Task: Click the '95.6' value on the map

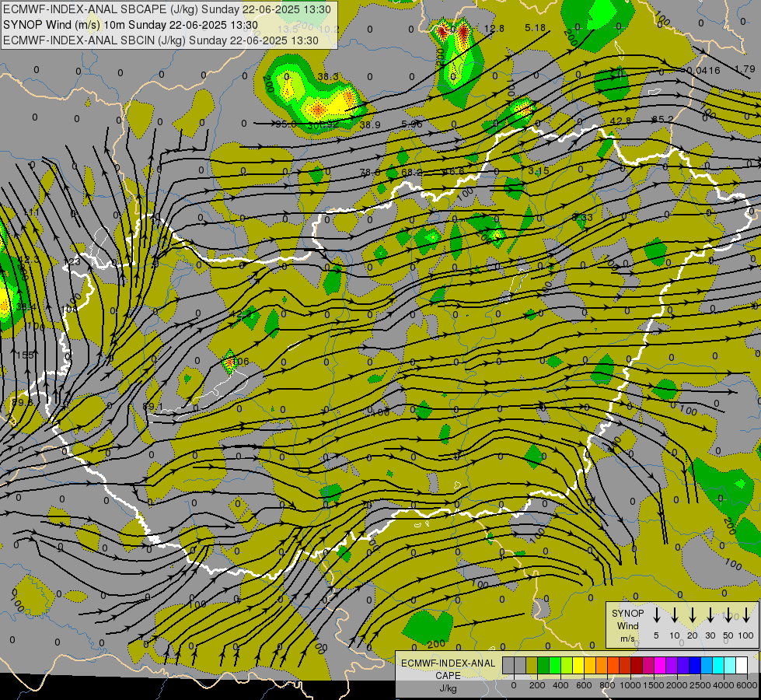Action: (286, 124)
